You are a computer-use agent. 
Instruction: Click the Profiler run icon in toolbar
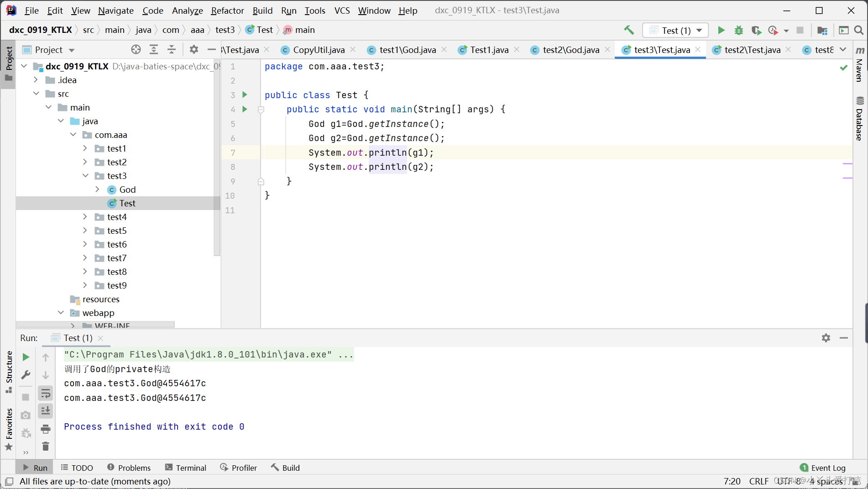[773, 30]
